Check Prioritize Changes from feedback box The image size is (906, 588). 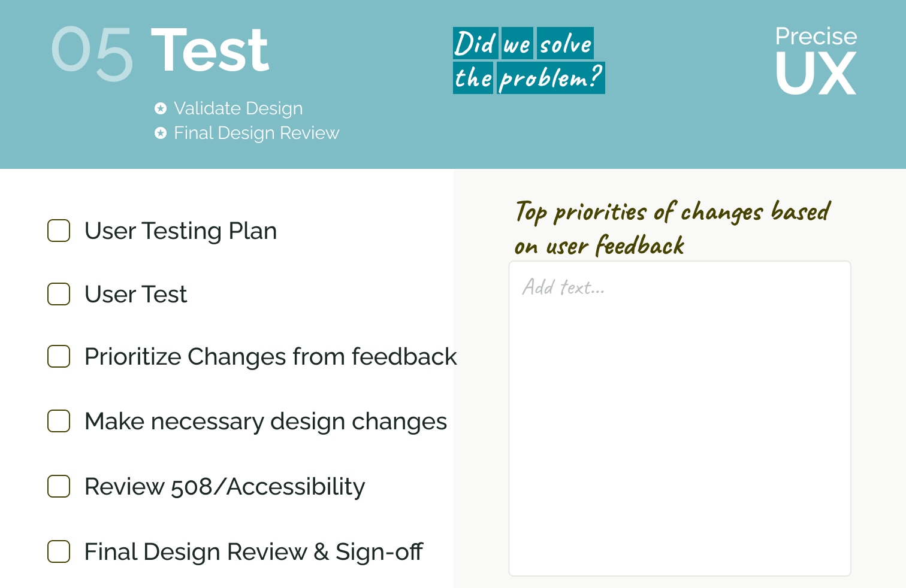(x=59, y=356)
